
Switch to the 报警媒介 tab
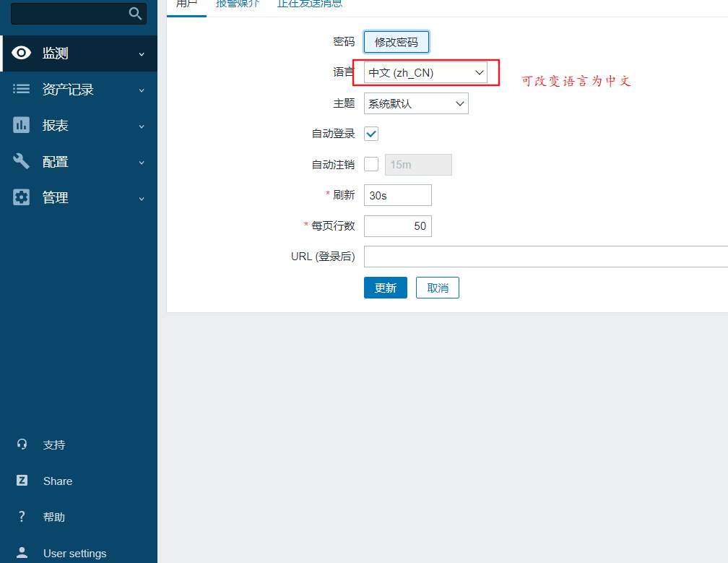click(x=238, y=4)
